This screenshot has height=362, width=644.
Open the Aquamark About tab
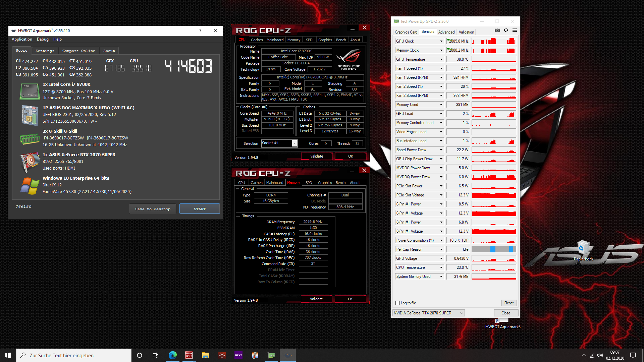tap(109, 51)
